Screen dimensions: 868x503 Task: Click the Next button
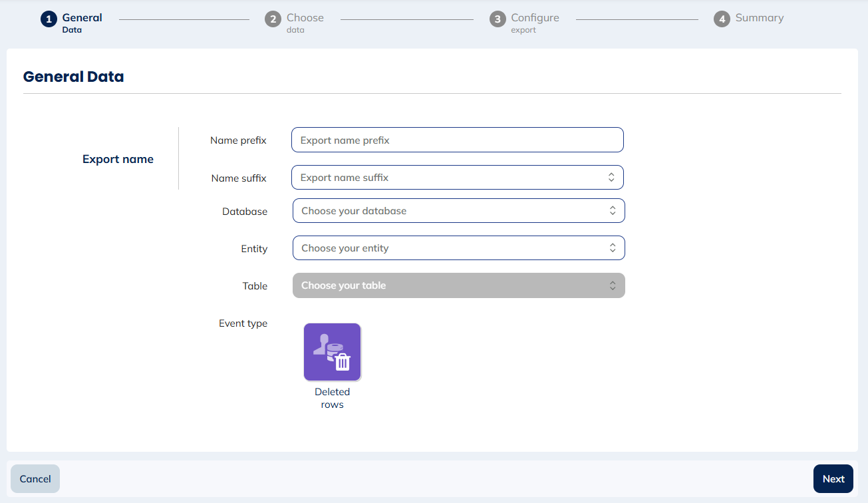833,479
